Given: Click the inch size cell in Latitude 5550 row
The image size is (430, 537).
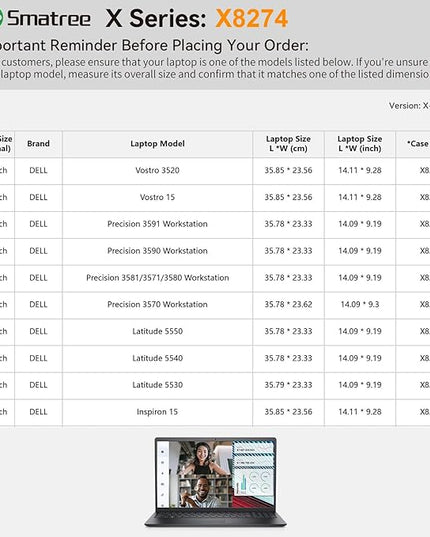Looking at the screenshot, I should [360, 332].
